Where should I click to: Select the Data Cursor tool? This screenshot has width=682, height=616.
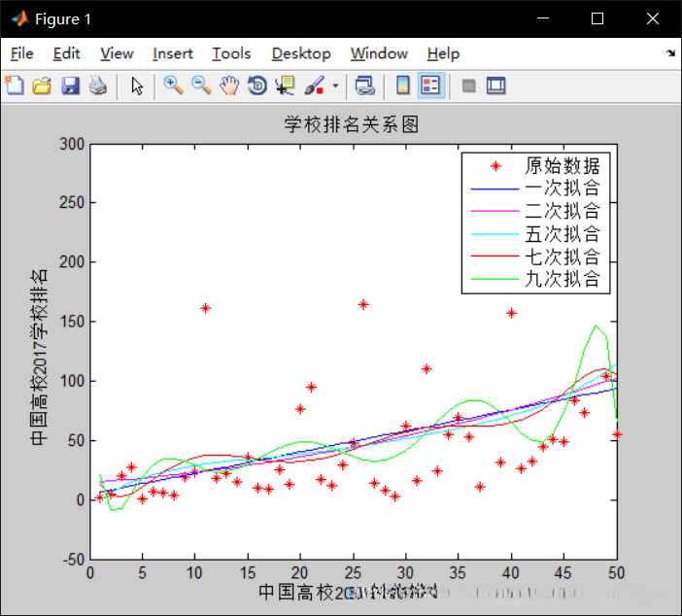[286, 86]
